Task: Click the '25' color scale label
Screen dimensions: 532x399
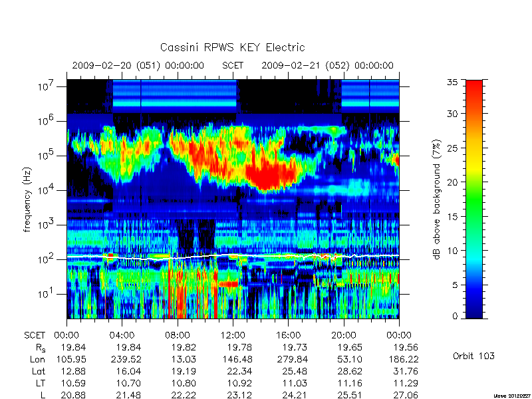Action: coord(452,148)
